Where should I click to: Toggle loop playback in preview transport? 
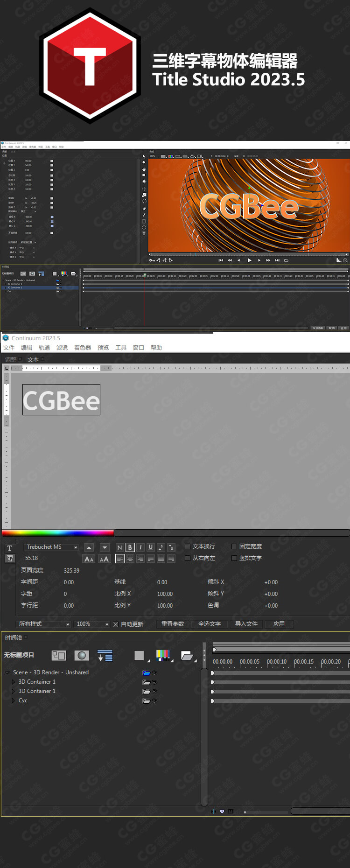click(x=286, y=260)
